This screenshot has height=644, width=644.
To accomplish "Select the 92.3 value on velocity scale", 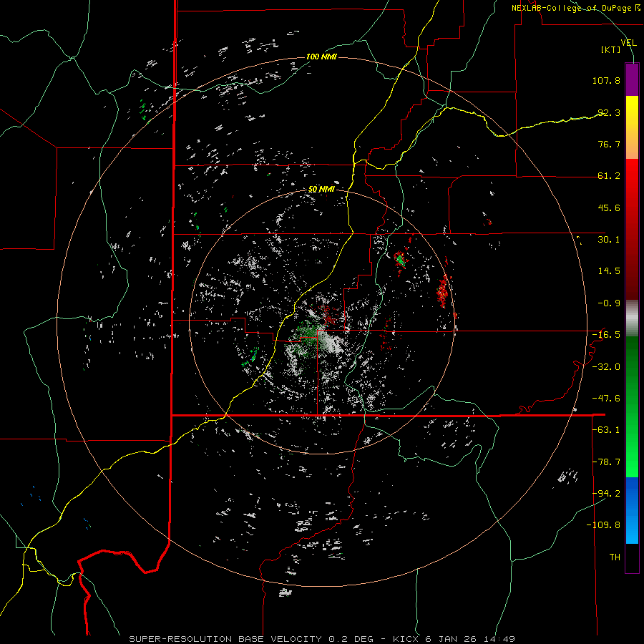I will tap(609, 112).
